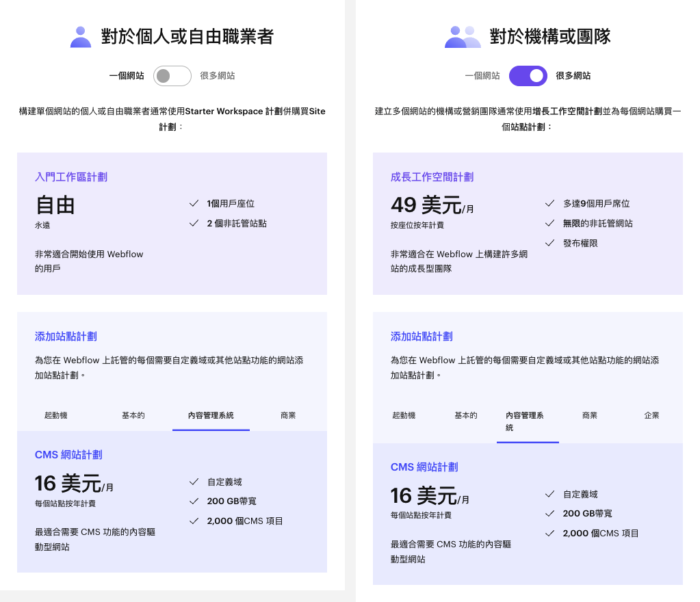Click 成長工作空間計劃 heading link
Viewport: 700px width, 602px height.
pos(432,177)
